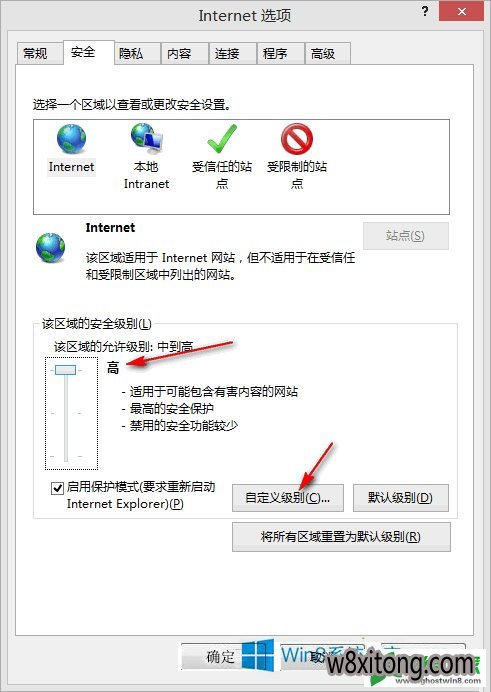
Task: Click the question mark help icon
Action: (x=425, y=11)
